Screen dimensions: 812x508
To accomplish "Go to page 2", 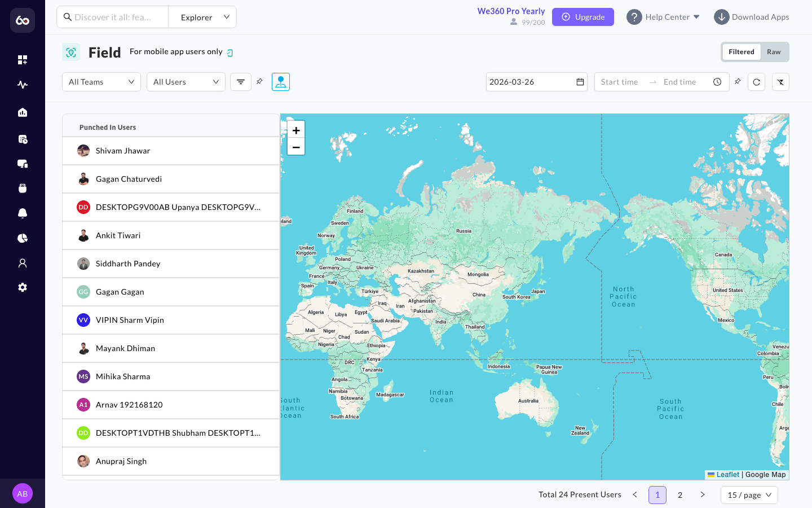I will 680,495.
